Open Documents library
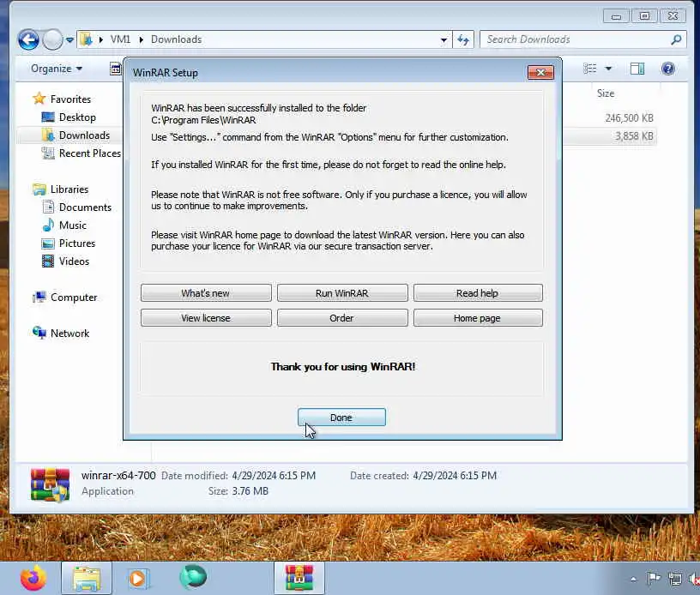Viewport: 700px width, 595px height. [x=85, y=207]
